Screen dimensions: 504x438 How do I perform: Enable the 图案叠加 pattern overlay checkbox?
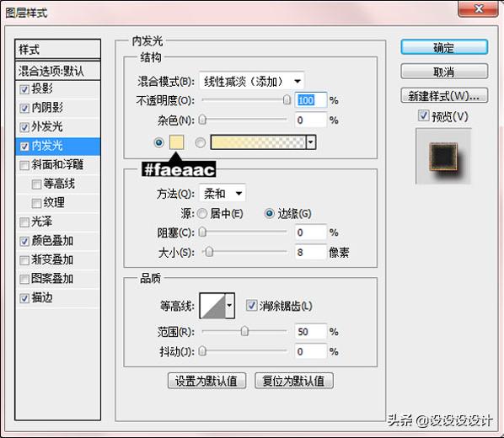[24, 280]
